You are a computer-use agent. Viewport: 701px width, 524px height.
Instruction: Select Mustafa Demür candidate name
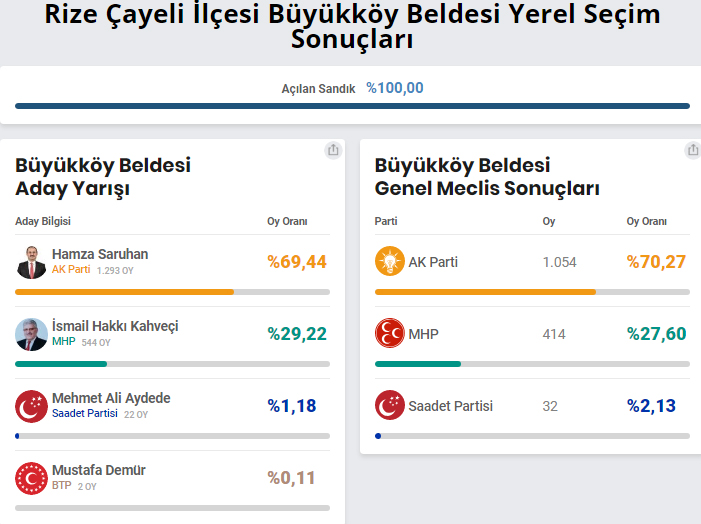click(98, 470)
